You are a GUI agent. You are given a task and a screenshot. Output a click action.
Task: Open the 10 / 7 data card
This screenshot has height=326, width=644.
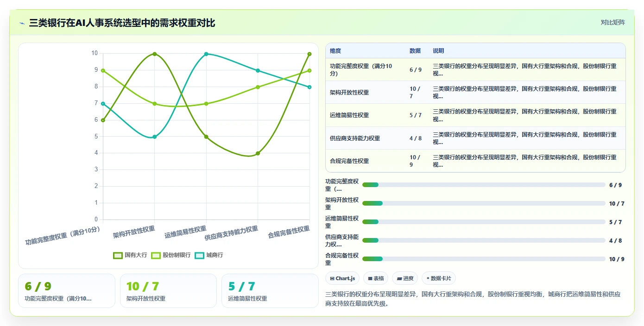pyautogui.click(x=168, y=291)
